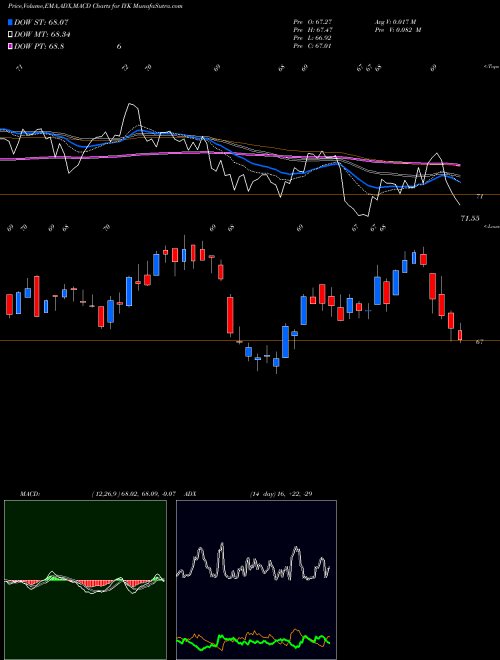Click the chart title mentioning MunafaSutra.com
Screen dimensions: 500x660
(x=95, y=6)
